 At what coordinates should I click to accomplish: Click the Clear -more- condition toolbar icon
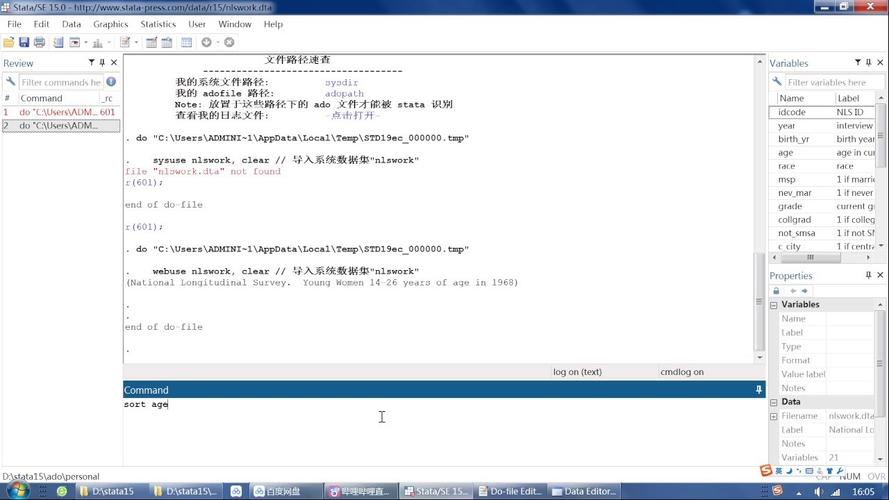(206, 43)
